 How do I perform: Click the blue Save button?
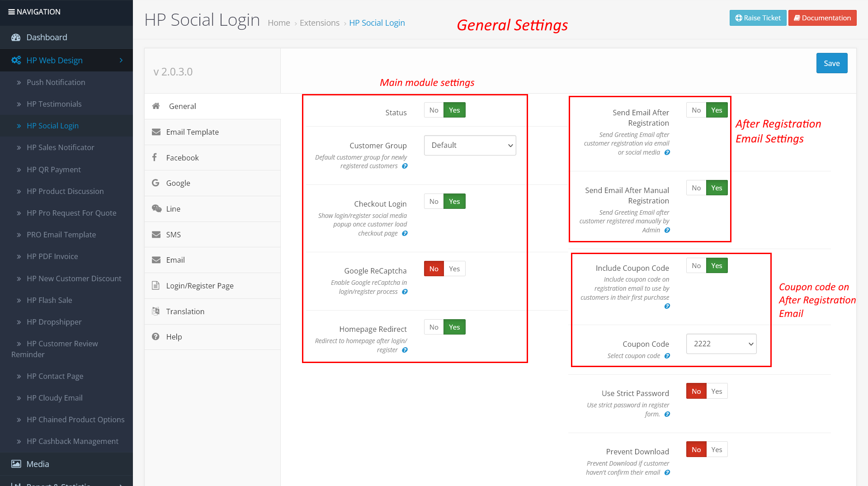[831, 63]
